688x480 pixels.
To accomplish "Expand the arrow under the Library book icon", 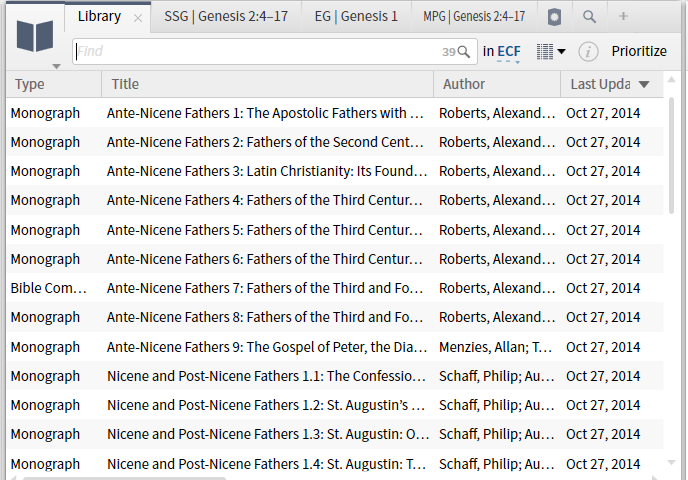I will tap(56, 67).
